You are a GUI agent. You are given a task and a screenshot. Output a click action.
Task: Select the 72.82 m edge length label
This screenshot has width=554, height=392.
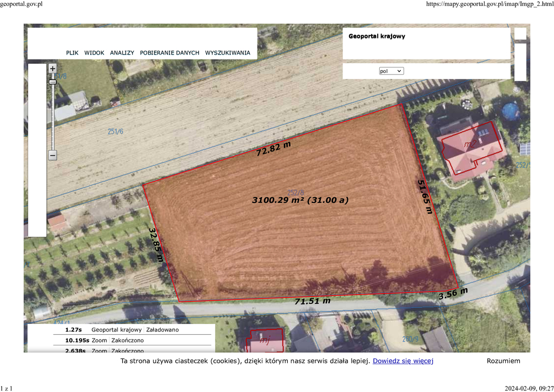(x=273, y=149)
